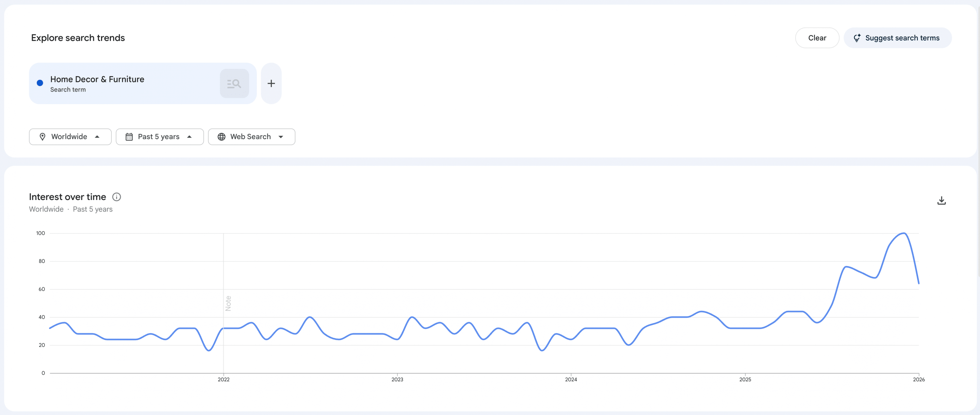
Task: Add a new comparison term with plus
Action: [271, 83]
